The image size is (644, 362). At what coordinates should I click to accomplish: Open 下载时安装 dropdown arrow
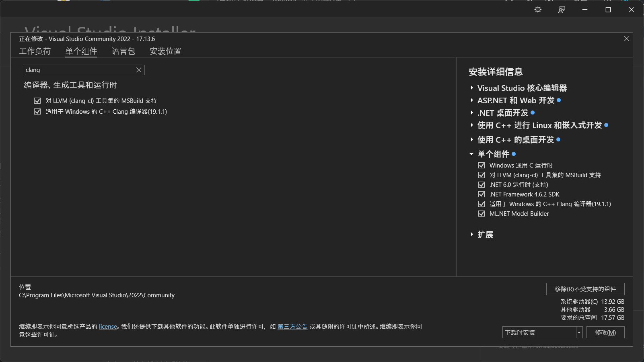click(579, 333)
